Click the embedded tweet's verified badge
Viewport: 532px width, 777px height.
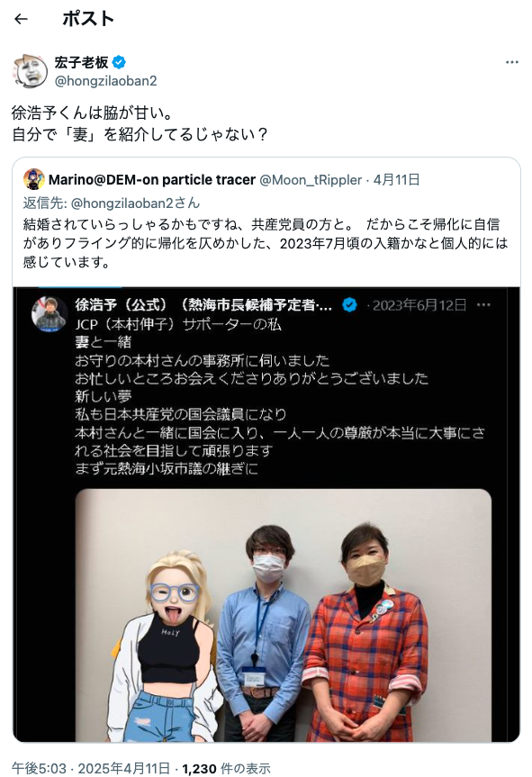(349, 304)
